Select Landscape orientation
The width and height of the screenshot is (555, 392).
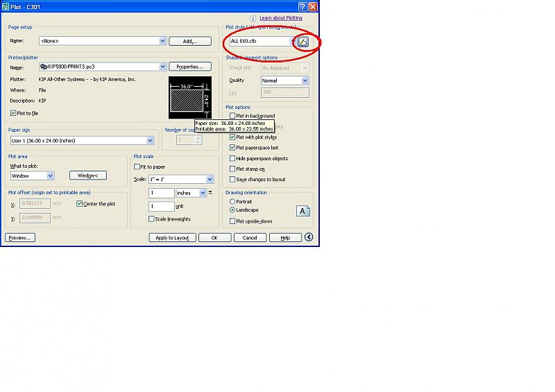click(x=232, y=210)
